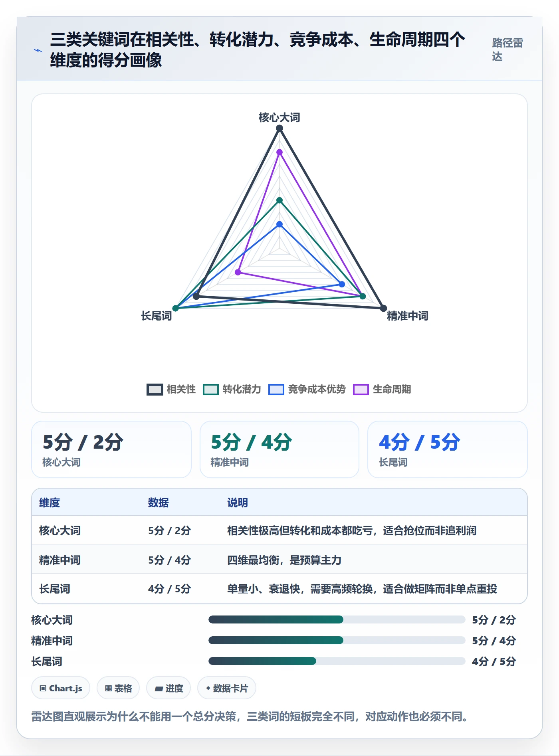Click the 路径雷达 label in header

(x=507, y=49)
